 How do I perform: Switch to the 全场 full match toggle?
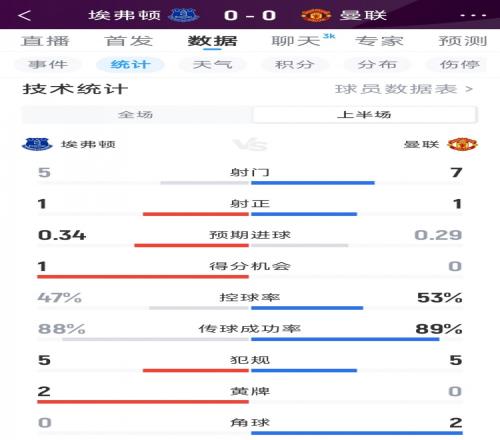(136, 114)
